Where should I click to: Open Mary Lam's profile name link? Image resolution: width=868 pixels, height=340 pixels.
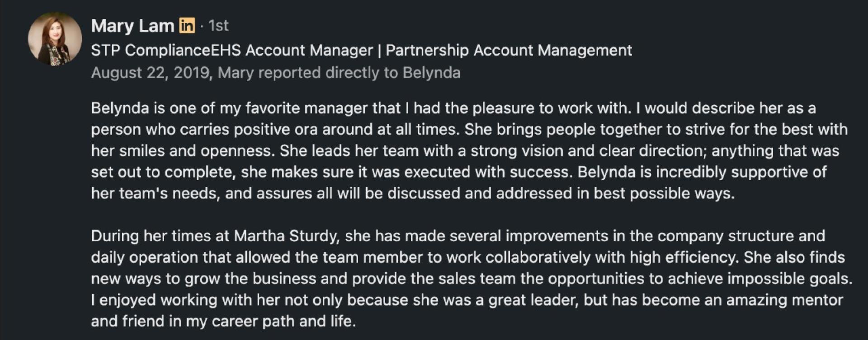(x=132, y=26)
